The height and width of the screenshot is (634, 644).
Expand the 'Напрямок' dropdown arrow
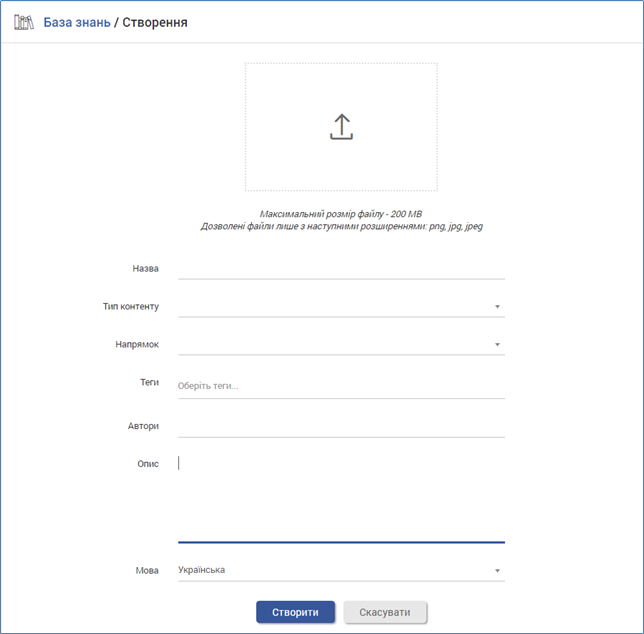click(497, 345)
